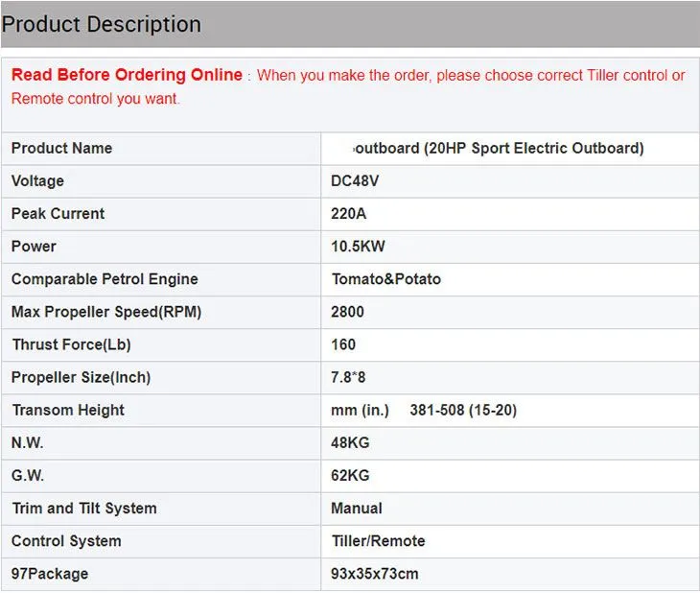Select the Transom Height 381-508 (15-20) value
The width and height of the screenshot is (700, 593).
coord(462,410)
